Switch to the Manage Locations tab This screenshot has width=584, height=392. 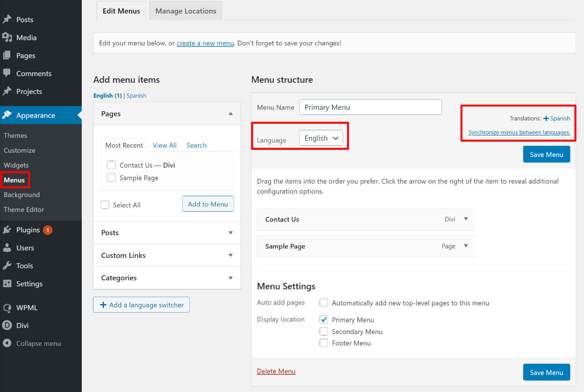185,11
